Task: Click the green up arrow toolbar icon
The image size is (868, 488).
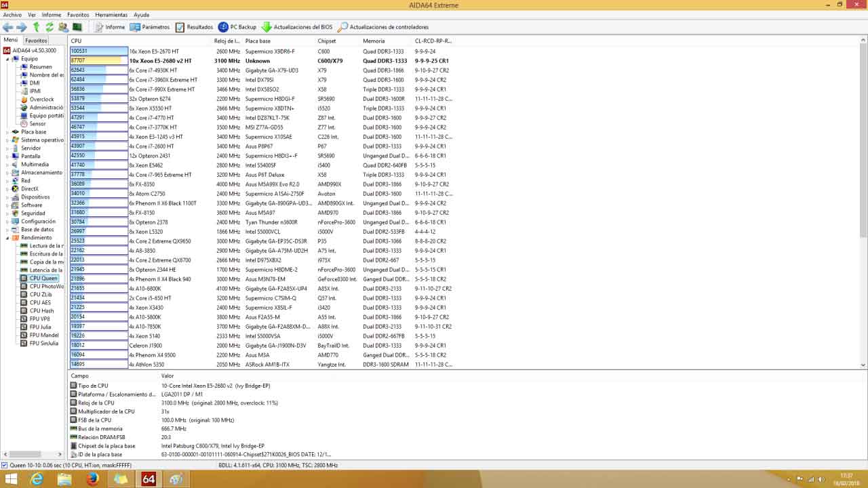Action: 37,27
